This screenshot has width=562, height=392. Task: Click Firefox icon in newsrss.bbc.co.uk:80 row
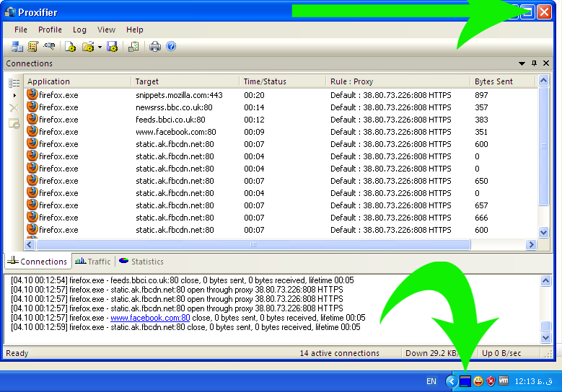tap(32, 107)
